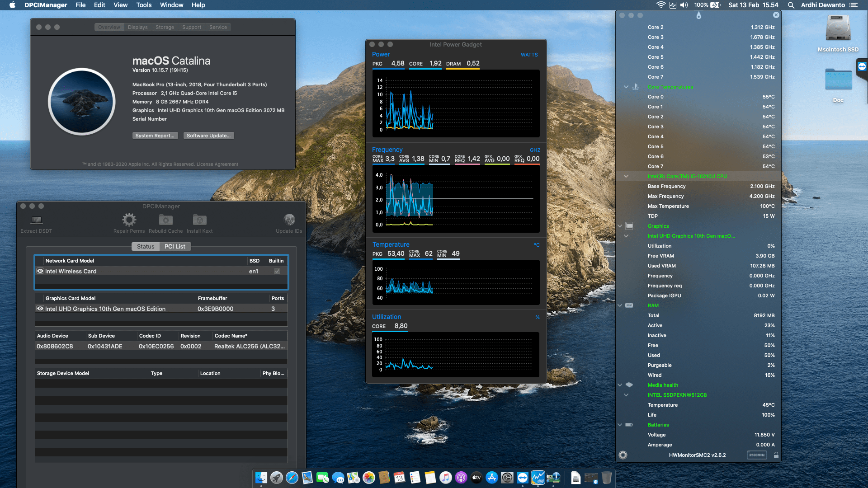Click the Repair Perms gear icon
Viewport: 868px width, 488px height.
click(x=129, y=220)
